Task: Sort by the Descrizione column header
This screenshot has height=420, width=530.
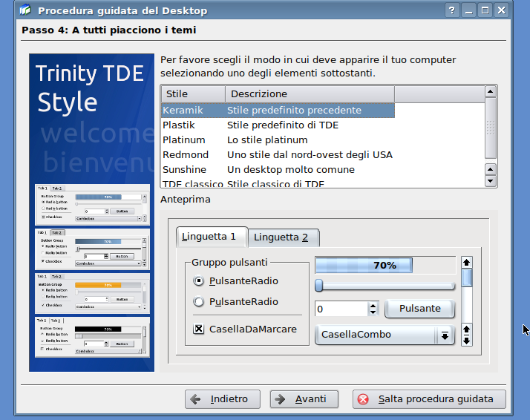Action: click(310, 94)
